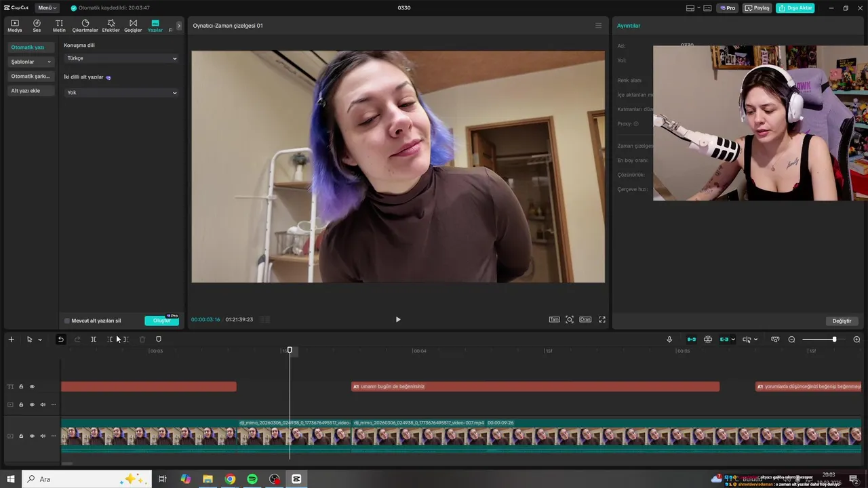Open the Çıkartmalar stickers tab
Screen dimensions: 868x488
point(85,26)
